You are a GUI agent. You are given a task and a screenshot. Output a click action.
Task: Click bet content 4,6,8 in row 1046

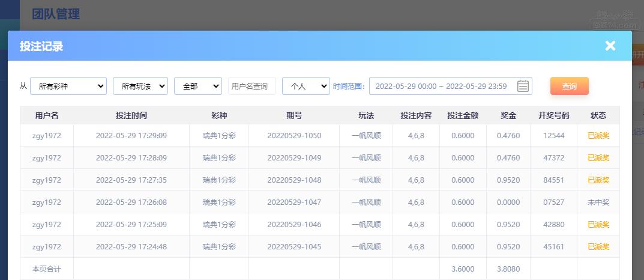pos(416,225)
